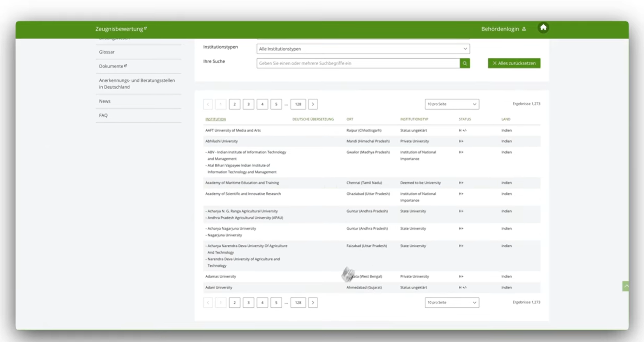Click Atal Bihari Vajpayee Indian Institute text
Image resolution: width=644 pixels, height=342 pixels.
tap(241, 169)
